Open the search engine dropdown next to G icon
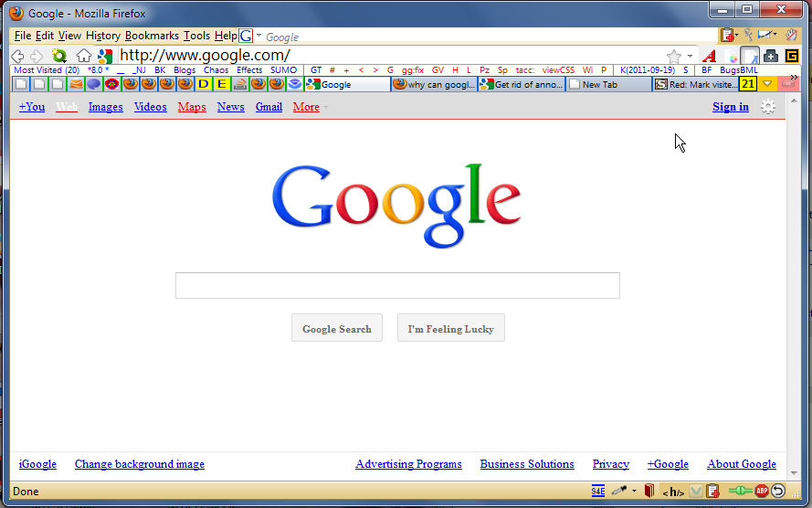 point(258,36)
